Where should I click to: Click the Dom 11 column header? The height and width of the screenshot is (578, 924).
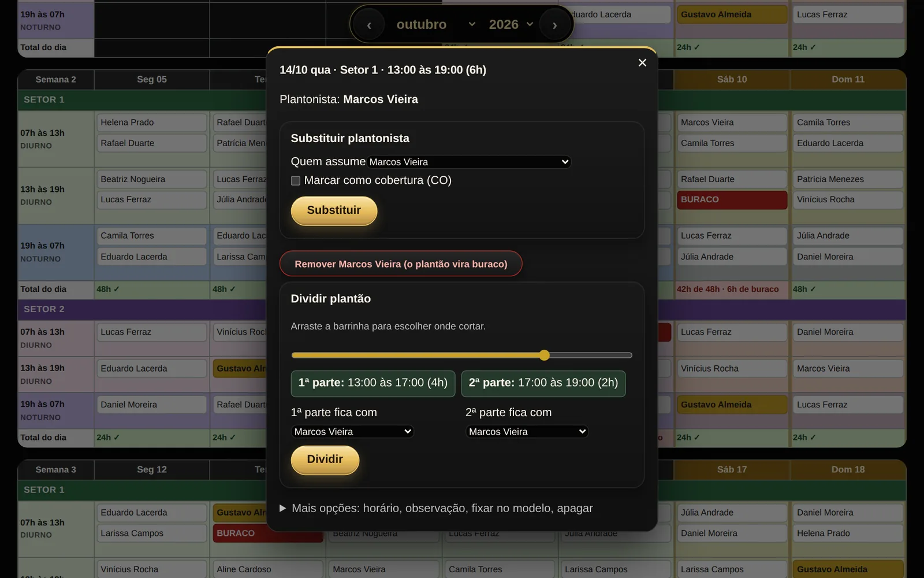click(x=848, y=79)
